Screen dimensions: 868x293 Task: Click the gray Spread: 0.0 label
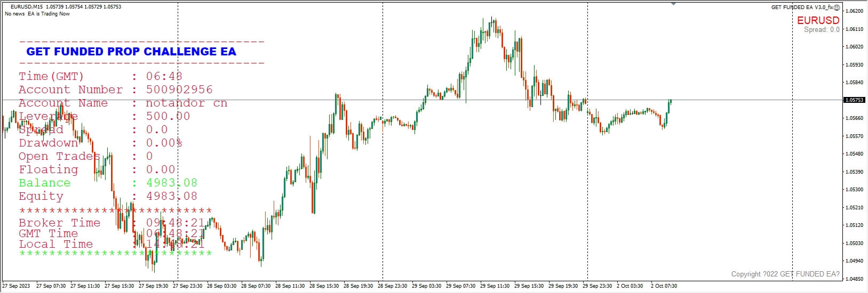tap(822, 30)
